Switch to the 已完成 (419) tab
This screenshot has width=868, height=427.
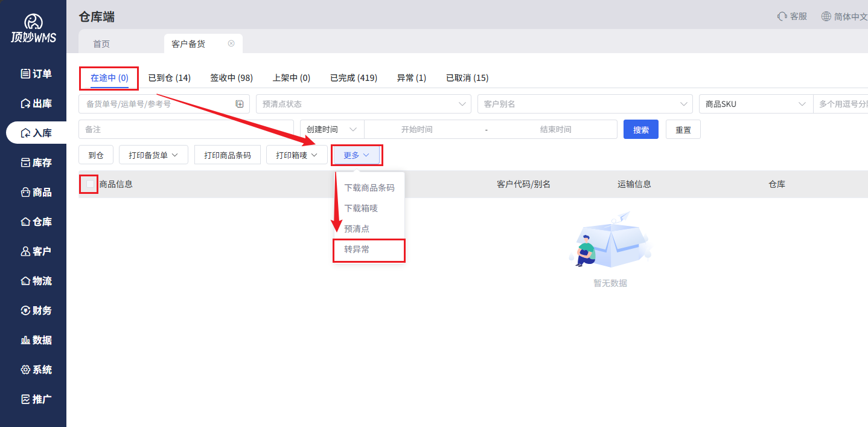click(354, 78)
